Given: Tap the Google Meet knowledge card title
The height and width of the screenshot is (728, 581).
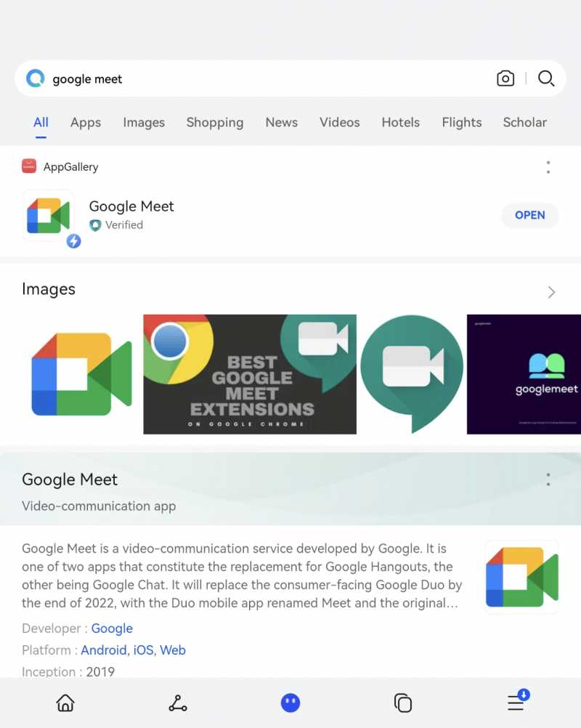Looking at the screenshot, I should click(x=70, y=480).
